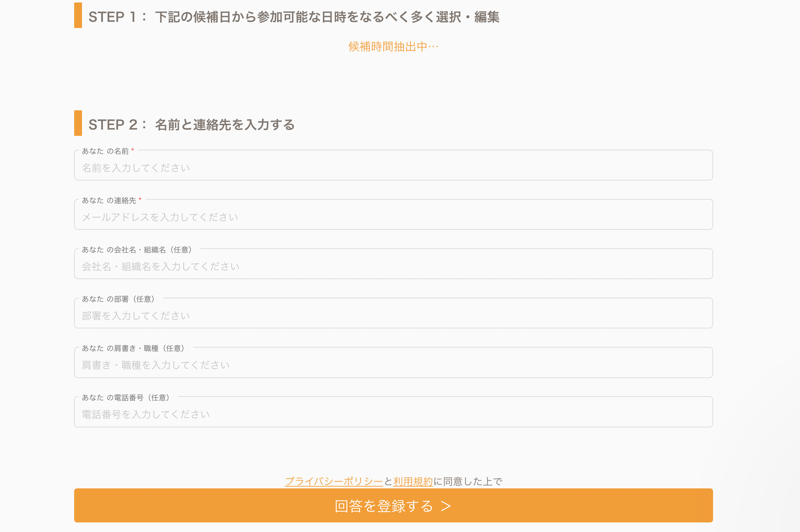Viewport: 800px width, 532px height.
Task: Open the 利用規約 terms link
Action: click(x=413, y=481)
